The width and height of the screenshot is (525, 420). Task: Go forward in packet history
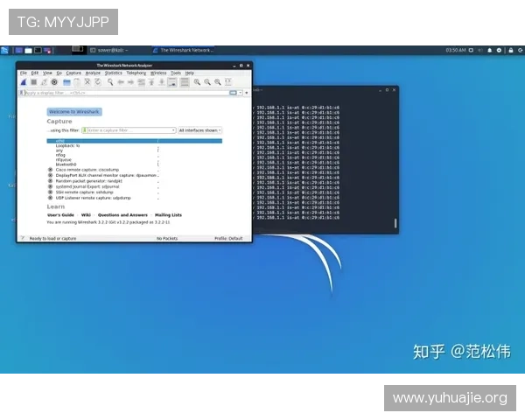(130, 82)
